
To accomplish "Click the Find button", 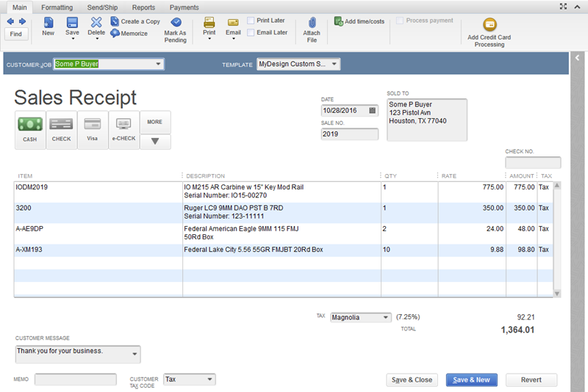I will coord(15,34).
